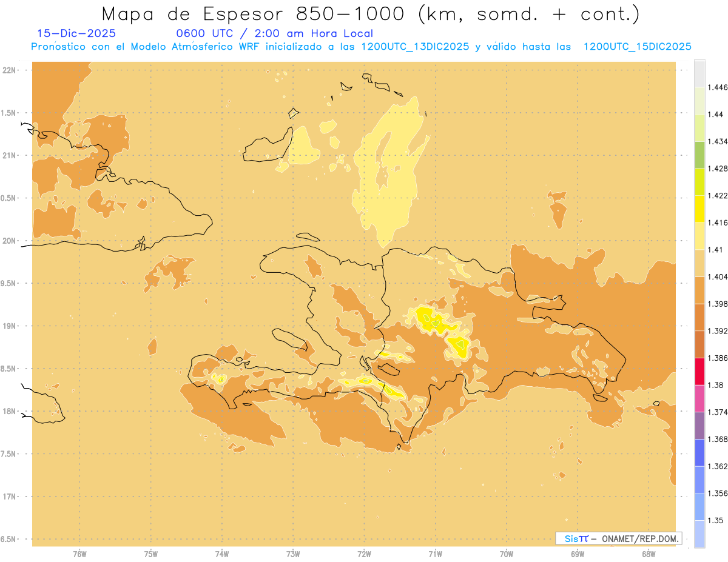728x562 pixels.
Task: Click the 76W longitude axis label
Action: pyautogui.click(x=79, y=554)
